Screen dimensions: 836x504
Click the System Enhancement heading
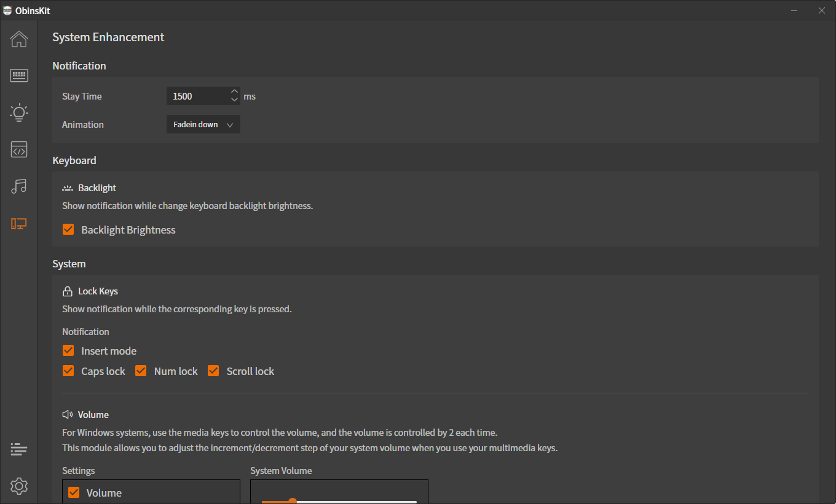point(108,37)
